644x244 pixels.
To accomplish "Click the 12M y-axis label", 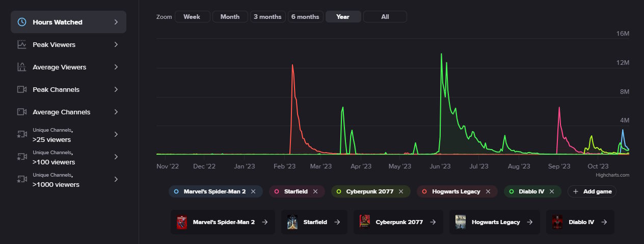I will point(623,63).
